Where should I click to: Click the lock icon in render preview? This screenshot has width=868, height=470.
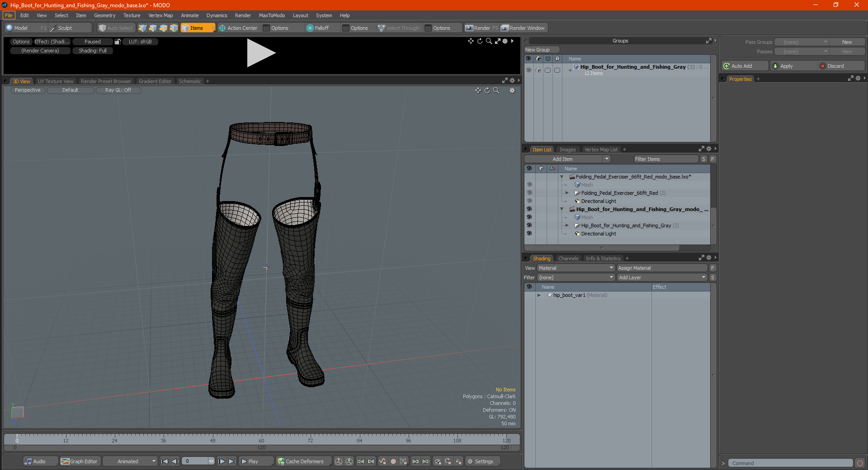click(118, 42)
